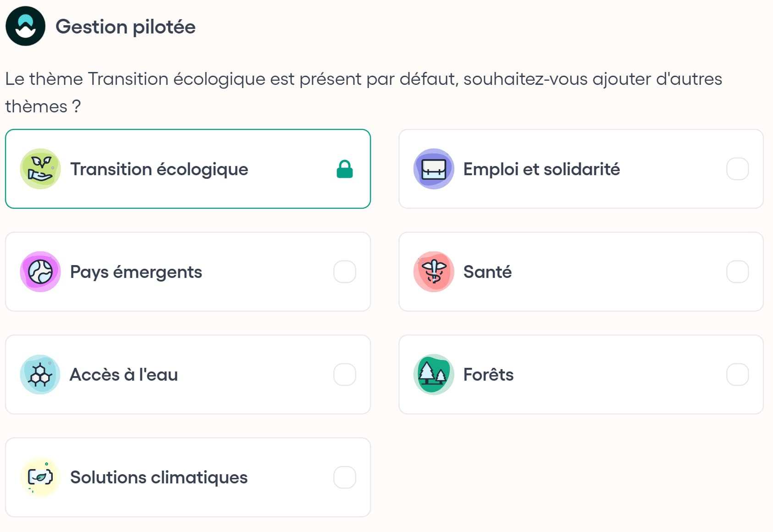Click the Forêts pine trees icon
The width and height of the screenshot is (773, 532).
pyautogui.click(x=433, y=374)
